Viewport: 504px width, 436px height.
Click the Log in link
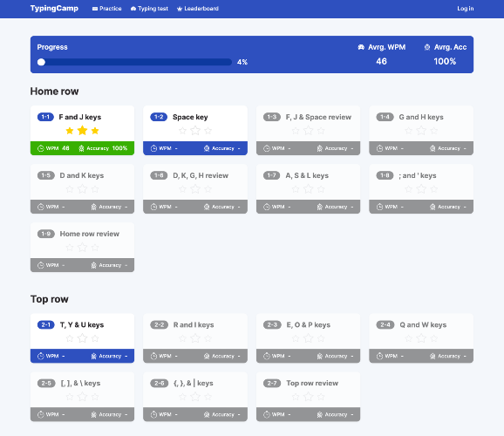(466, 9)
